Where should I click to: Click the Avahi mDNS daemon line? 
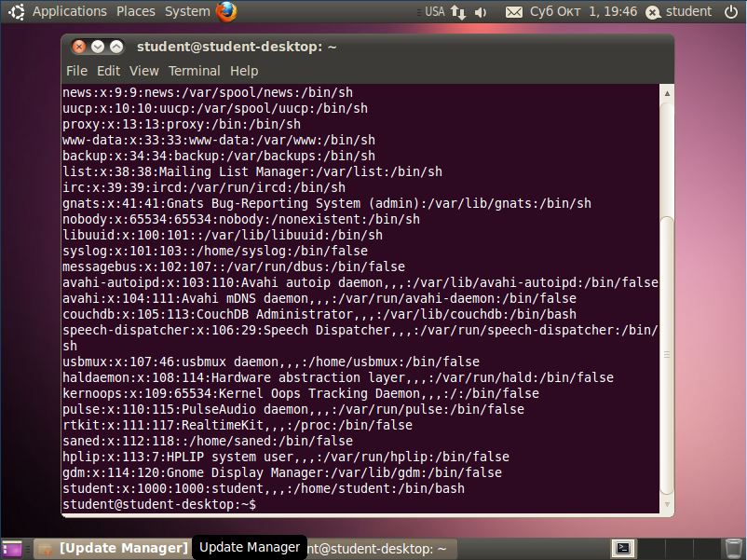[x=319, y=298]
